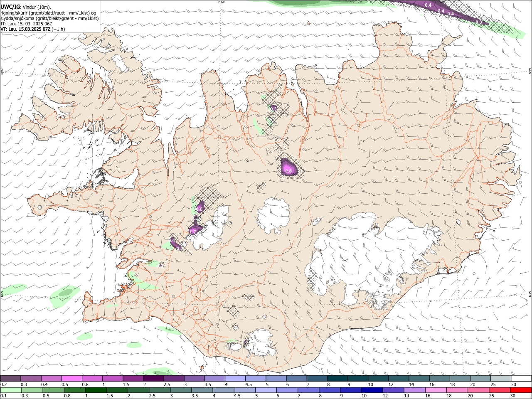Click the '0.2' label under the snow legend
The image size is (532, 399).
point(4,384)
